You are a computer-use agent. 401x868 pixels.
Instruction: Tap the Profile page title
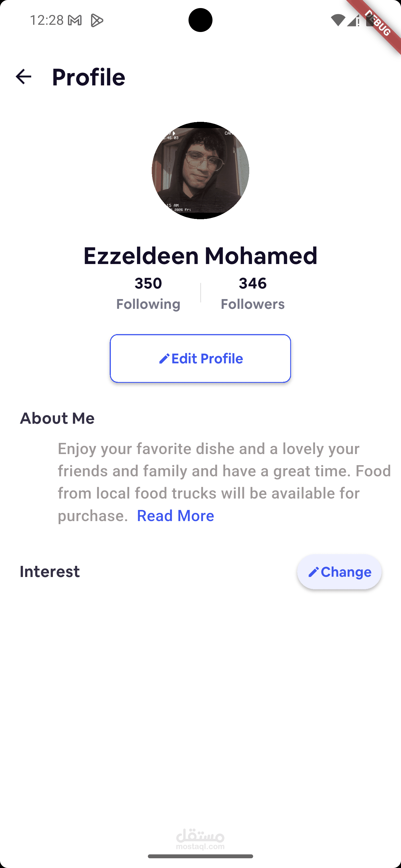(x=89, y=77)
